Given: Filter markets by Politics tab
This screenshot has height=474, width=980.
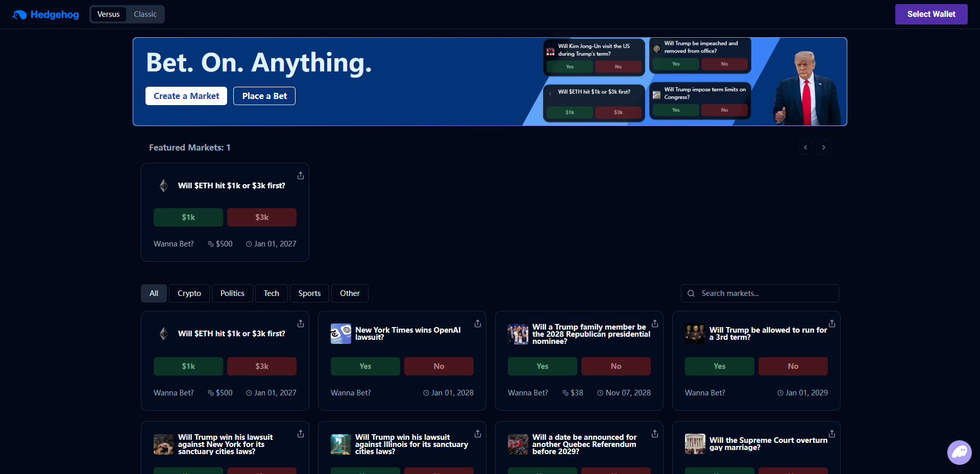Looking at the screenshot, I should tap(232, 293).
